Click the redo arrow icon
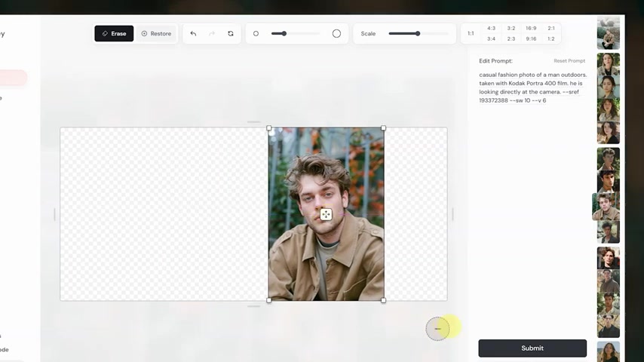The image size is (644, 362). pyautogui.click(x=212, y=34)
